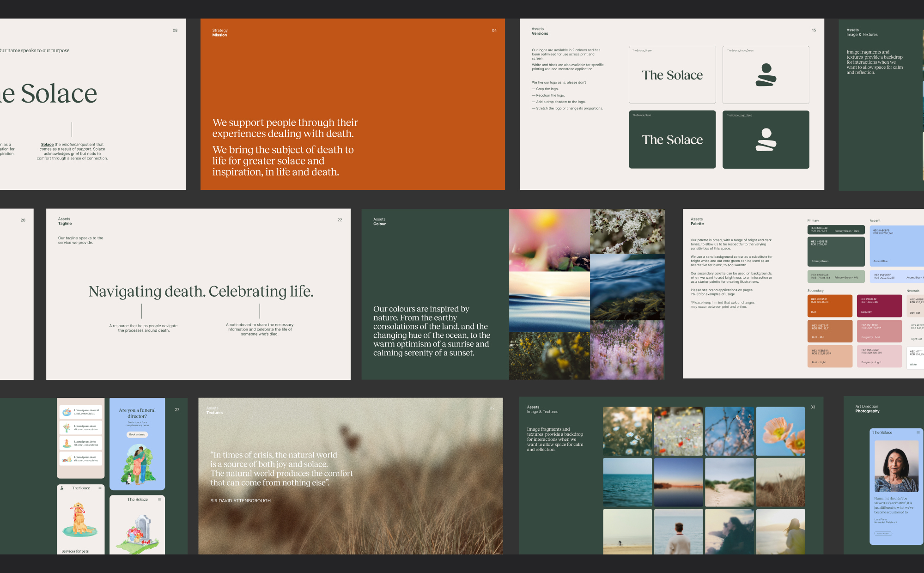Click the Secondary palette label
This screenshot has height=573, width=924.
tap(816, 291)
